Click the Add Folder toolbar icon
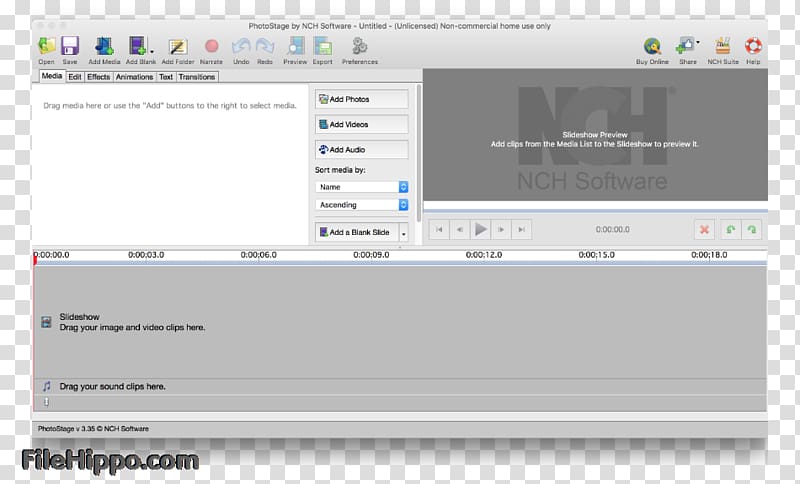 pyautogui.click(x=178, y=50)
